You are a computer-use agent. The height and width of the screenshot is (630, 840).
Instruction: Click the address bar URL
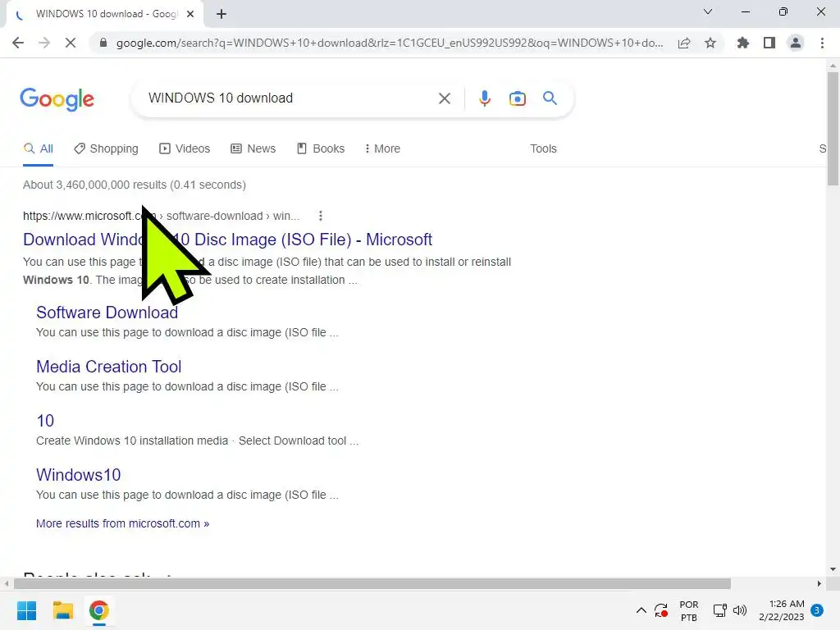(x=390, y=43)
